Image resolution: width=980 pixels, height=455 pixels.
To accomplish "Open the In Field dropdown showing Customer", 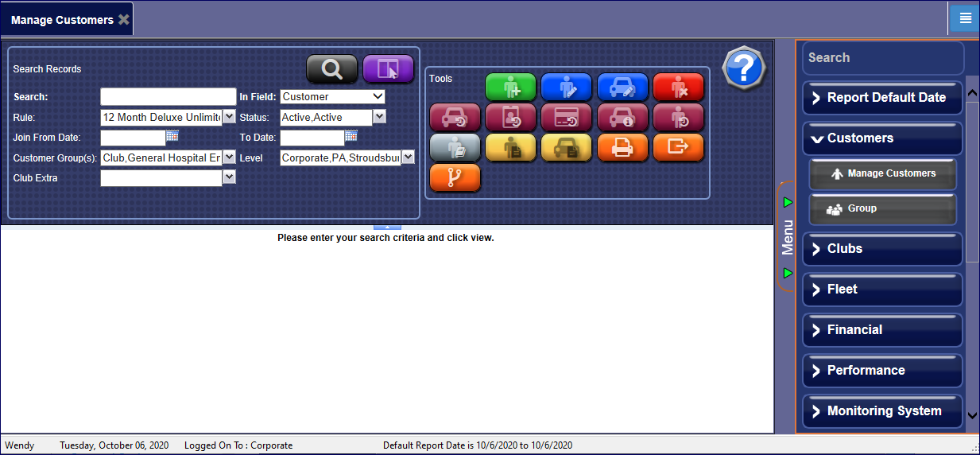I will pos(332,97).
